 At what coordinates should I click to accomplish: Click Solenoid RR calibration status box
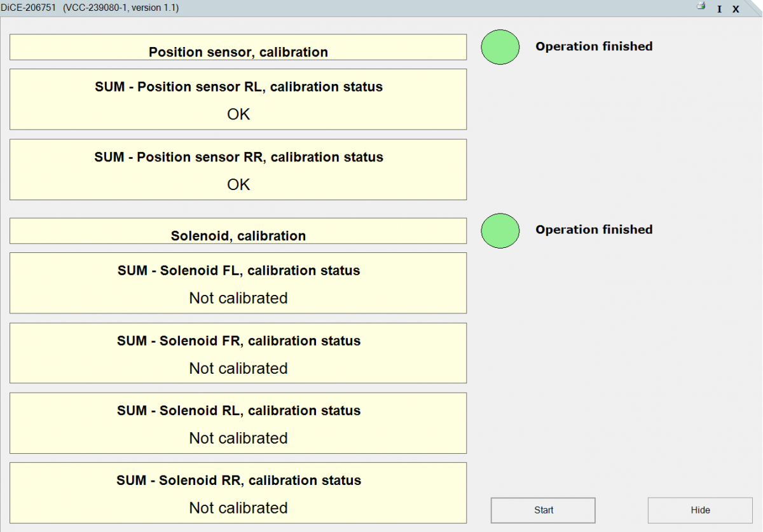click(x=238, y=493)
